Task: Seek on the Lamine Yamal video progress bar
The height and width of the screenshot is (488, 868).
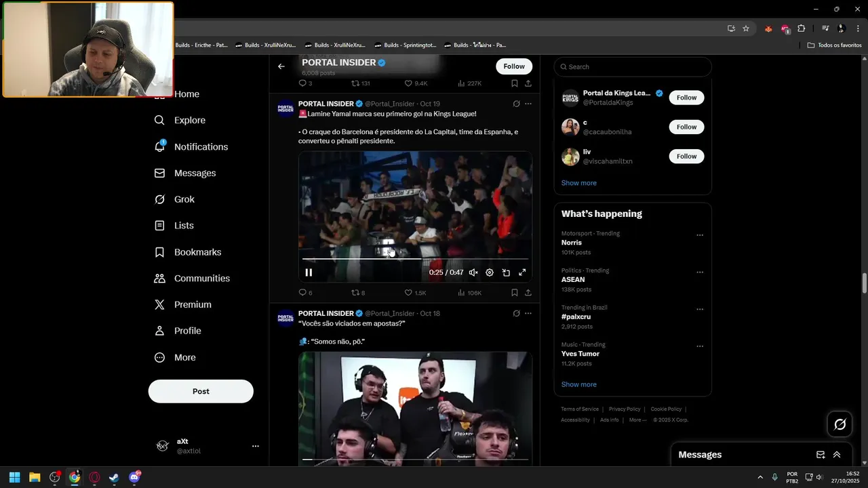Action: [x=415, y=259]
